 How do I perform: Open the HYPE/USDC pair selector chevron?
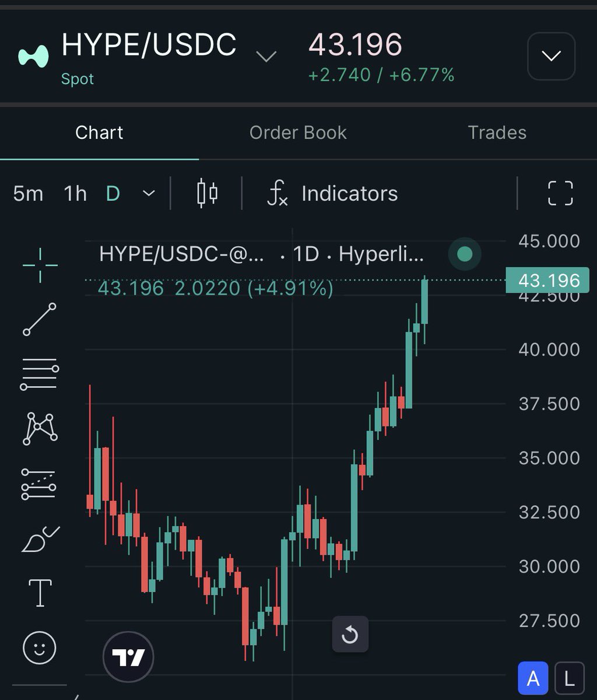(266, 57)
